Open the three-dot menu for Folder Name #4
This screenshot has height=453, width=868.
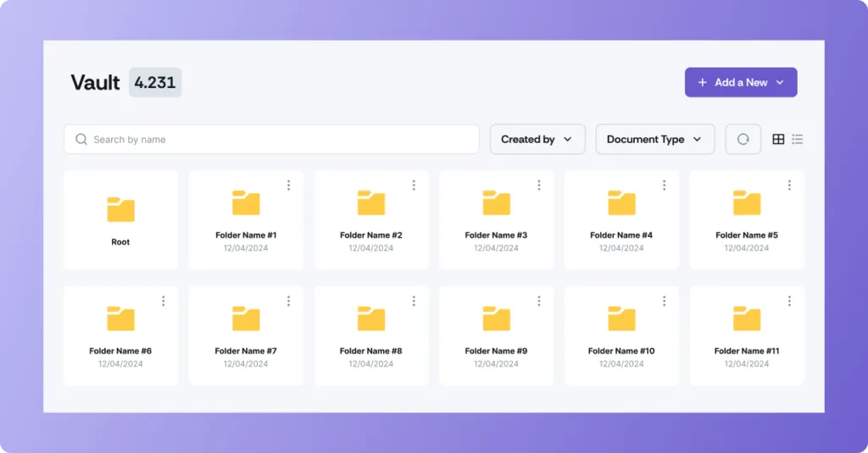pos(665,185)
